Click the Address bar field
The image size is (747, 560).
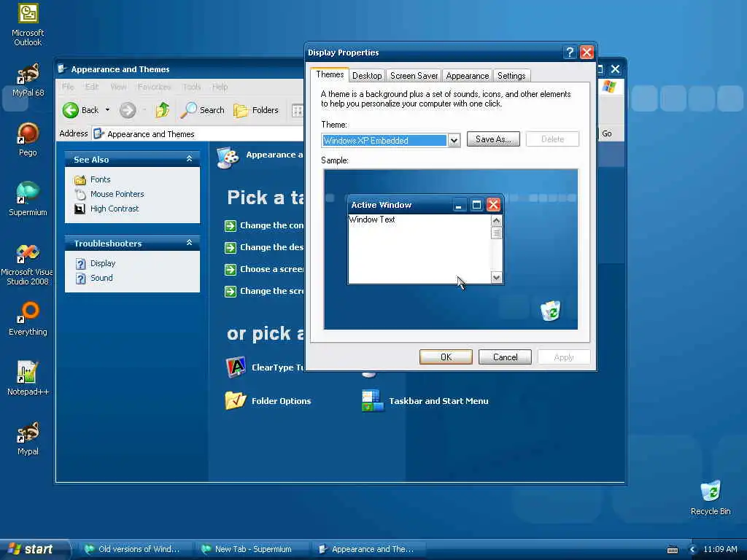click(x=198, y=134)
